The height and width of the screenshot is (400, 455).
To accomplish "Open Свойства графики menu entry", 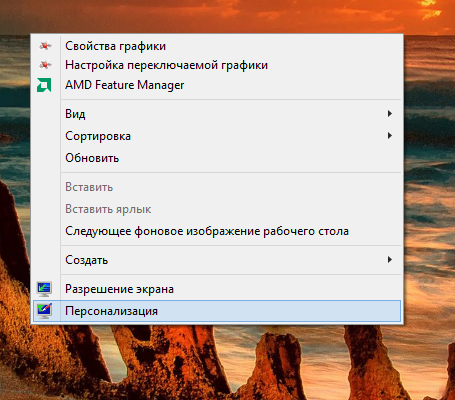I will (217, 46).
